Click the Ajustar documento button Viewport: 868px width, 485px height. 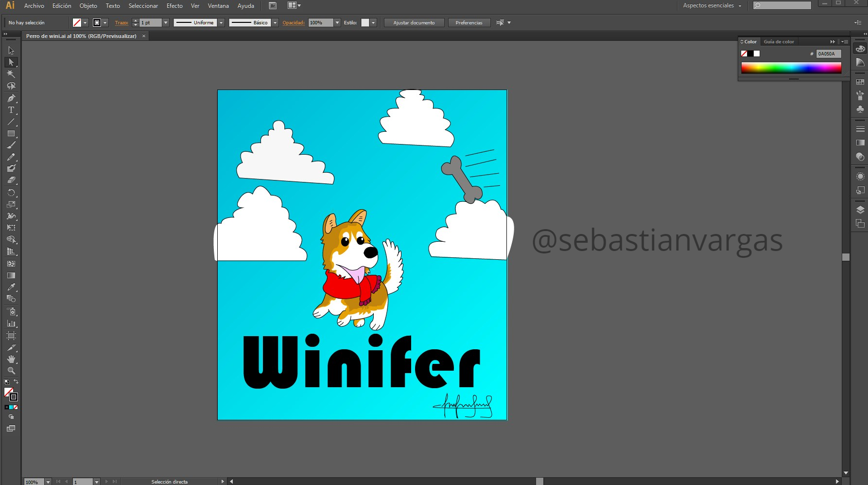(x=414, y=23)
